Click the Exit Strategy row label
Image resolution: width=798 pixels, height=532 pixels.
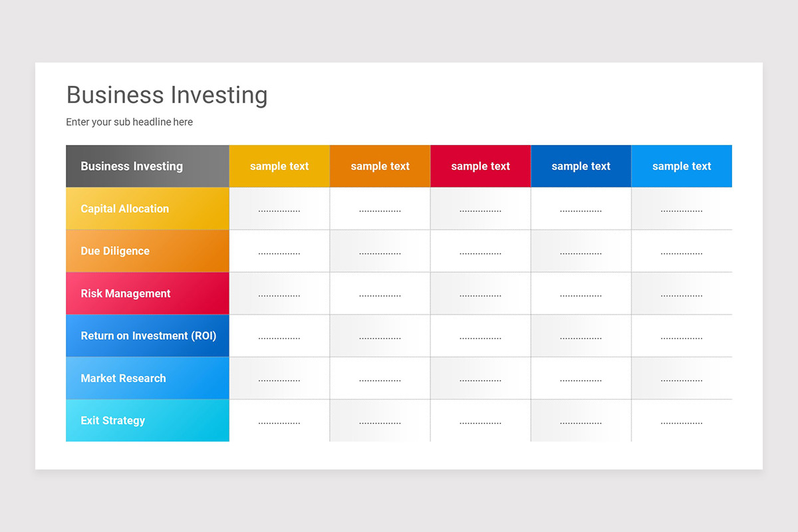pos(148,420)
